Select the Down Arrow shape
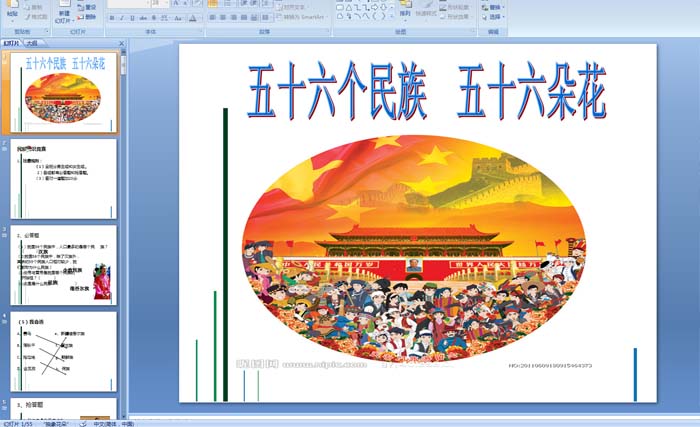This screenshot has height=427, width=700. [383, 8]
